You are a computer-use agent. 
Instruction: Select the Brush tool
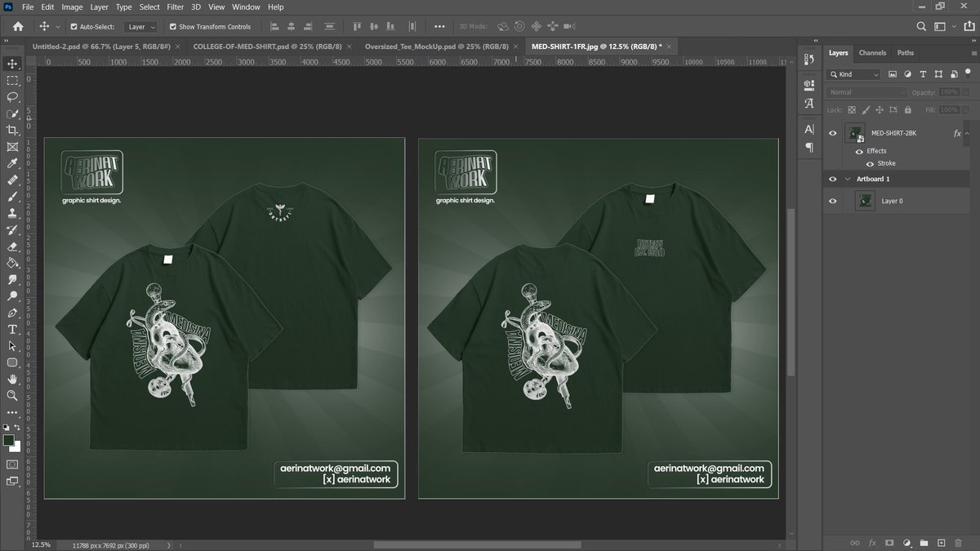point(12,197)
